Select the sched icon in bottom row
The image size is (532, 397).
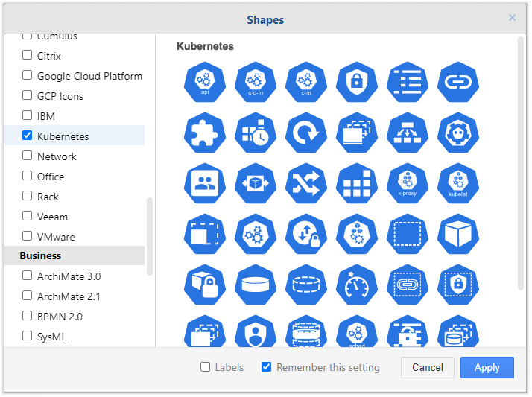click(357, 331)
